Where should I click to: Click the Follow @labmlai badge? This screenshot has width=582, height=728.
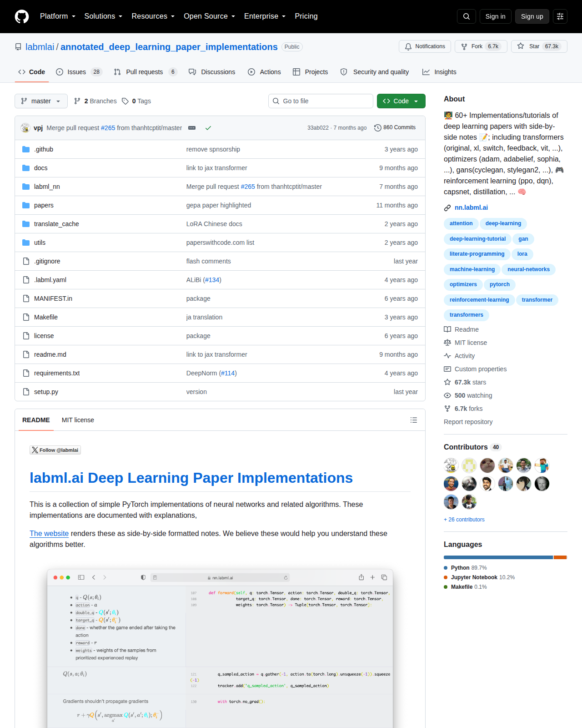click(55, 450)
